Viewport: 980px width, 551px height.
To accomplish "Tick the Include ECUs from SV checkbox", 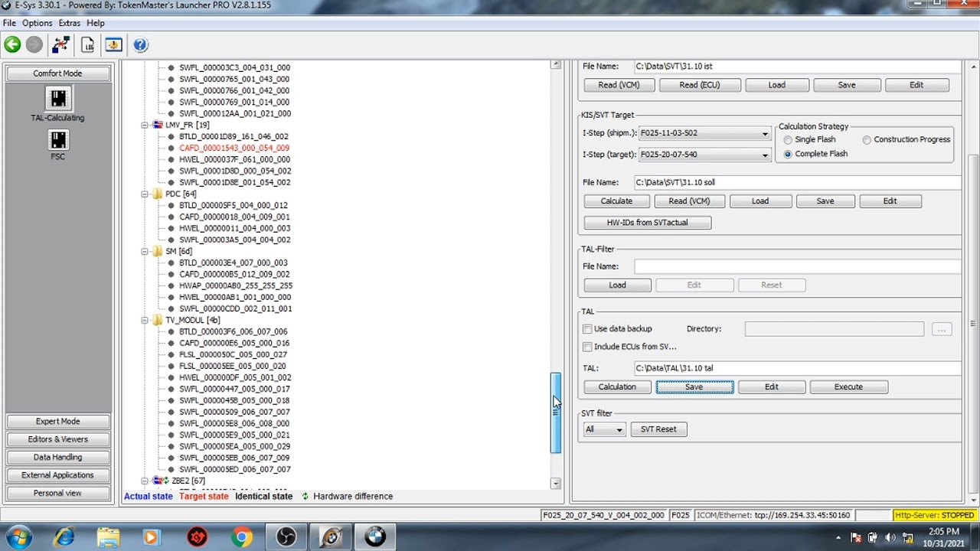I will point(587,347).
